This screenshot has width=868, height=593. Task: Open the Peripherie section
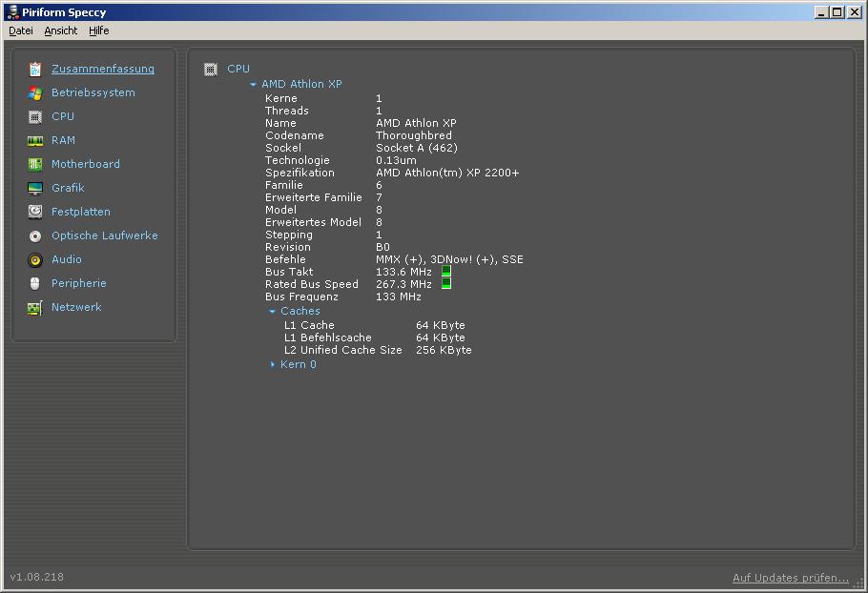(x=78, y=282)
